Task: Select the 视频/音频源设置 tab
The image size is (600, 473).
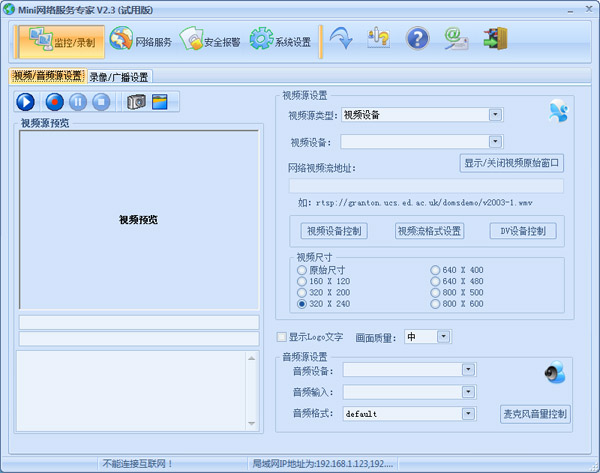Action: pos(47,76)
